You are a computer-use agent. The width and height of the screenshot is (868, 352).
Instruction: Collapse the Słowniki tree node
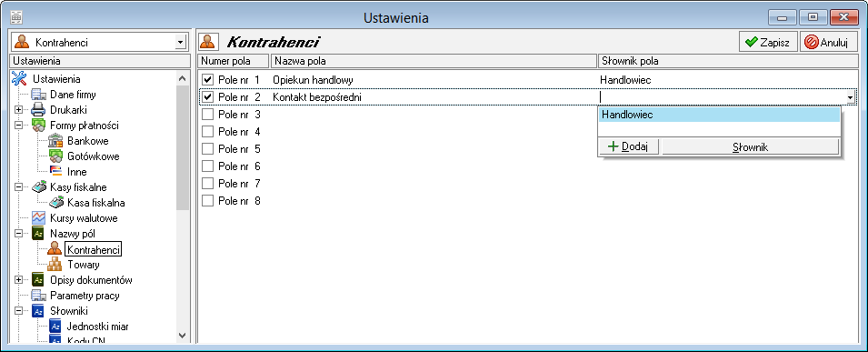[x=19, y=311]
